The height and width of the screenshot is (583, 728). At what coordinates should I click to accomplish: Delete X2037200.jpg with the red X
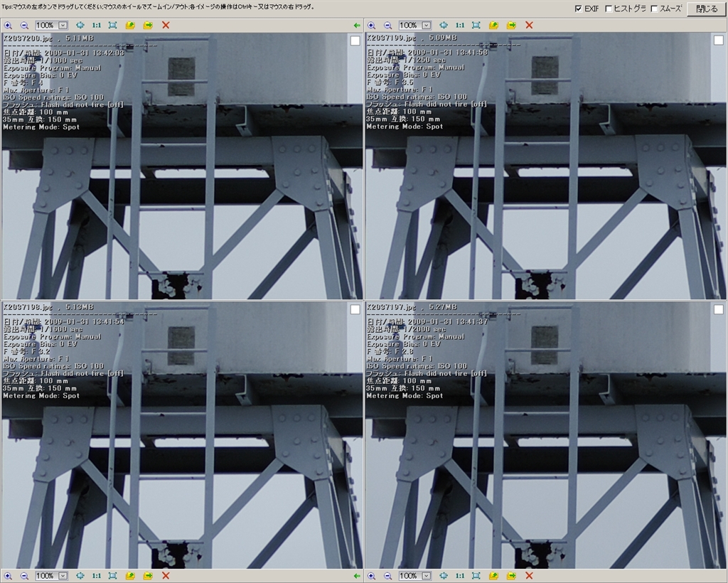166,25
